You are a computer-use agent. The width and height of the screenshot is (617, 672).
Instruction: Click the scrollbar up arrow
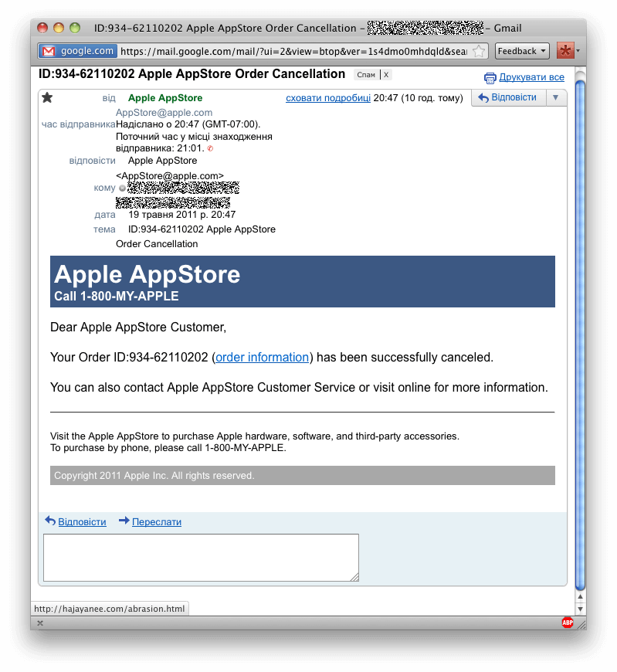580,596
